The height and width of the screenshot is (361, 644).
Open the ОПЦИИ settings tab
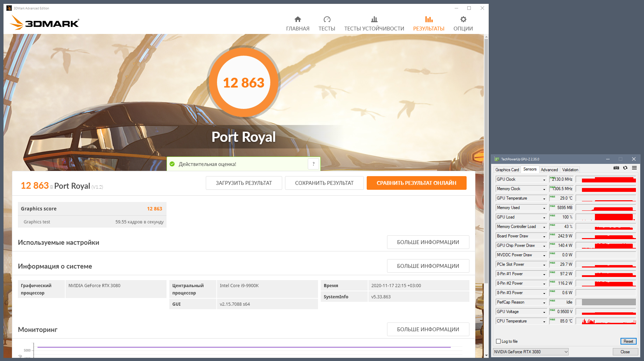463,24
